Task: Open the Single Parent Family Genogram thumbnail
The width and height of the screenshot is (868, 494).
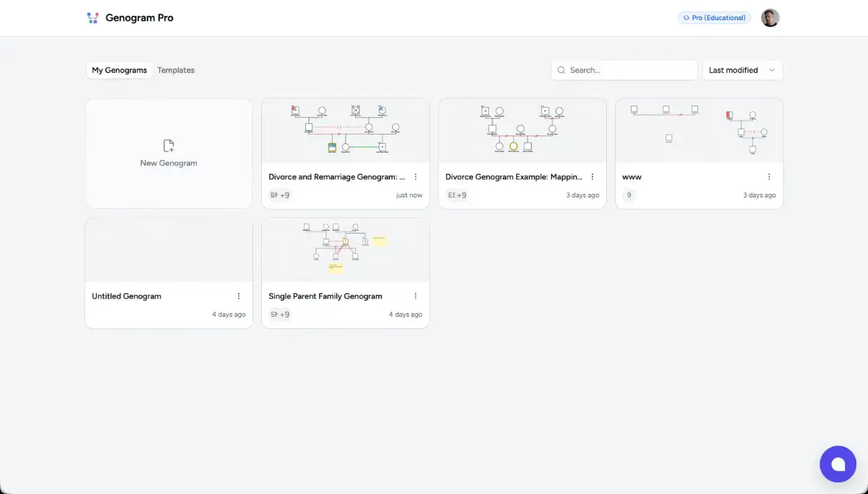Action: (345, 250)
